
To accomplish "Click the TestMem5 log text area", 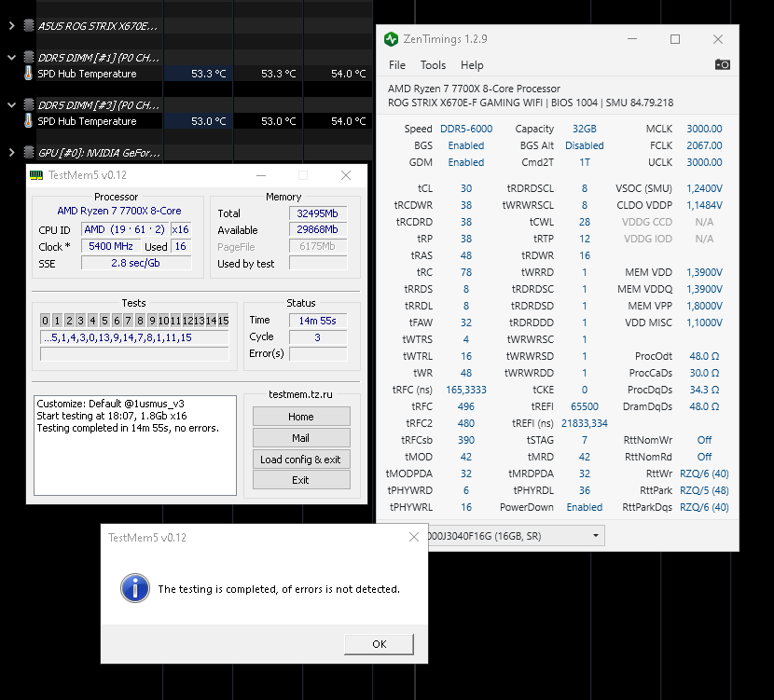I will (x=135, y=445).
